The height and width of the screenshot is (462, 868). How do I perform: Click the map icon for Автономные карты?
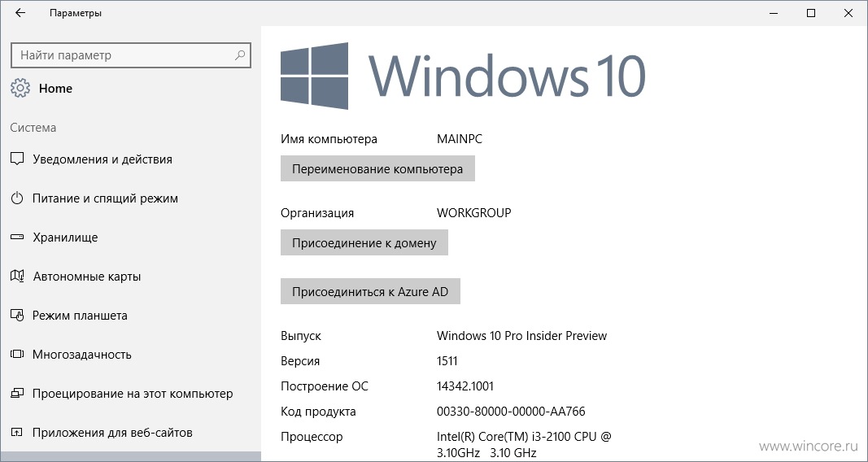coord(17,276)
